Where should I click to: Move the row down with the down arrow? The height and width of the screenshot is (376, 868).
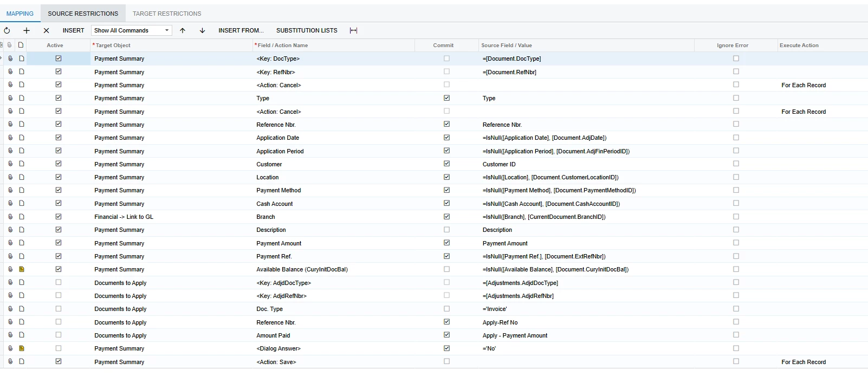(x=202, y=30)
